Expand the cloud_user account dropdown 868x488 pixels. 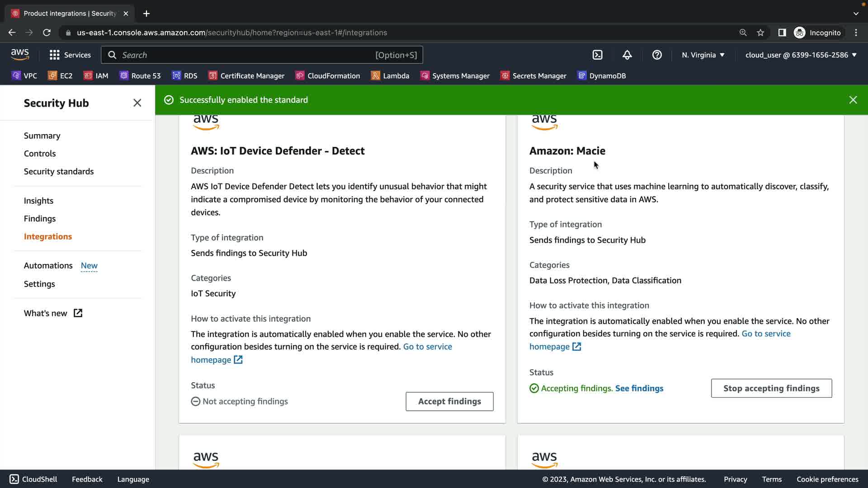pos(801,55)
